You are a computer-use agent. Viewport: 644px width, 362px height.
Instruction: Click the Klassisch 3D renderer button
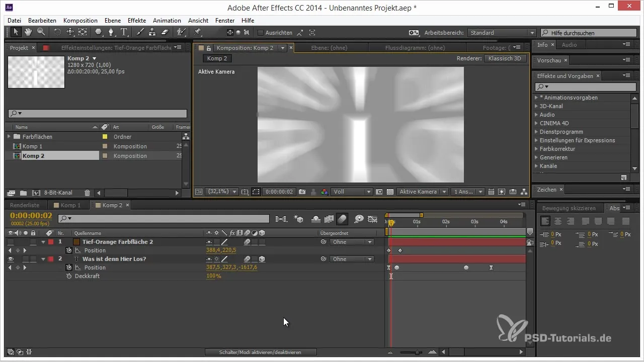(505, 58)
